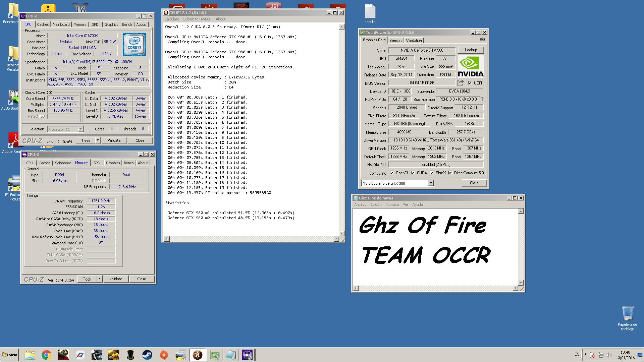Open Formato menu in Notepad

(392, 204)
